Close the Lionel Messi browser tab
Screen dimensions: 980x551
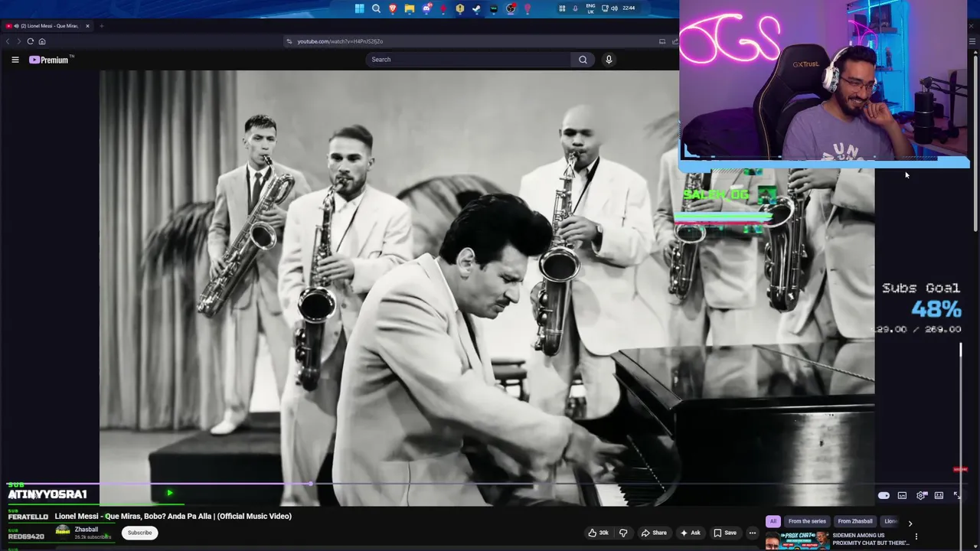point(87,26)
